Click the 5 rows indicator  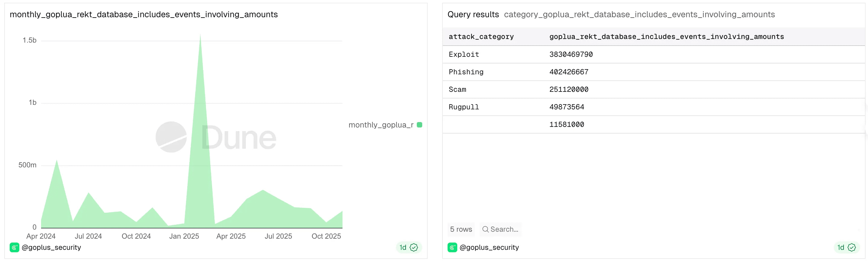pyautogui.click(x=461, y=229)
